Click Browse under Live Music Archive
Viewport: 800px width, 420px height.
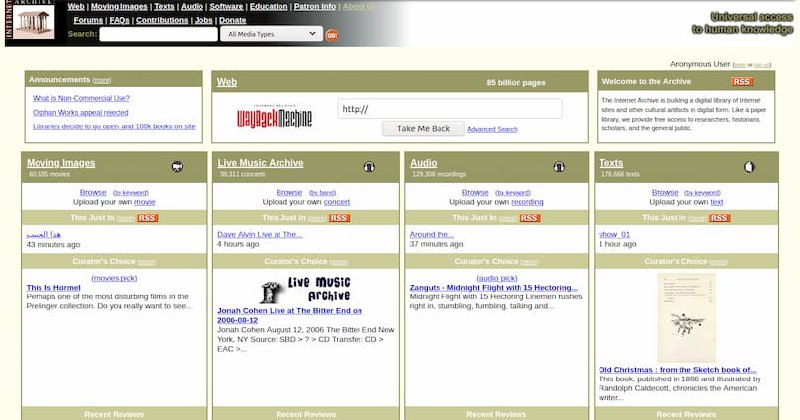pos(289,192)
